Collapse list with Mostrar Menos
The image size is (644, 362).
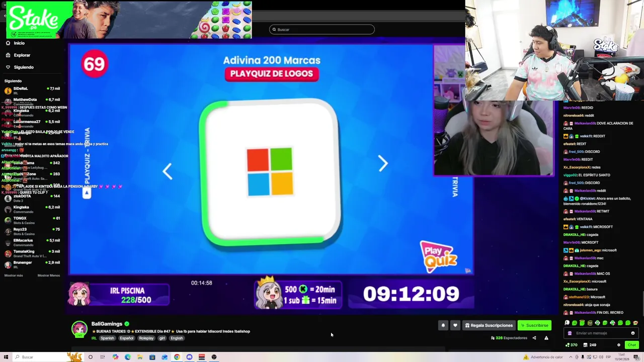(x=49, y=276)
